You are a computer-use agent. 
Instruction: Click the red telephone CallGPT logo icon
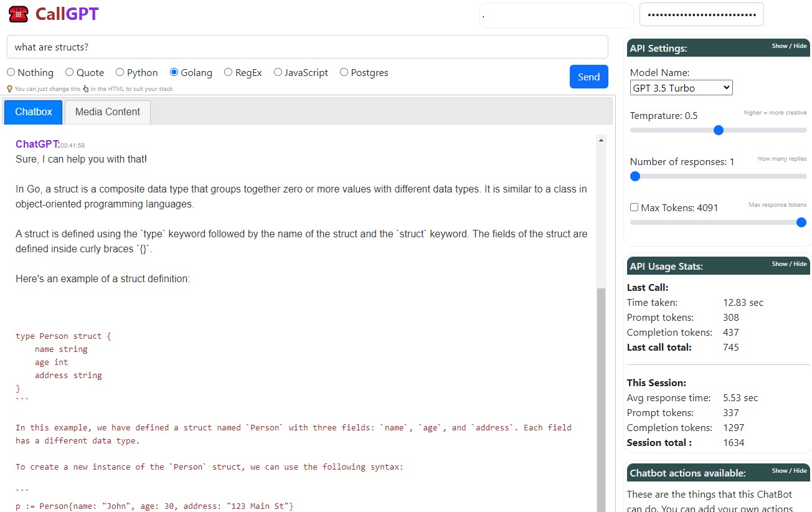(x=19, y=14)
